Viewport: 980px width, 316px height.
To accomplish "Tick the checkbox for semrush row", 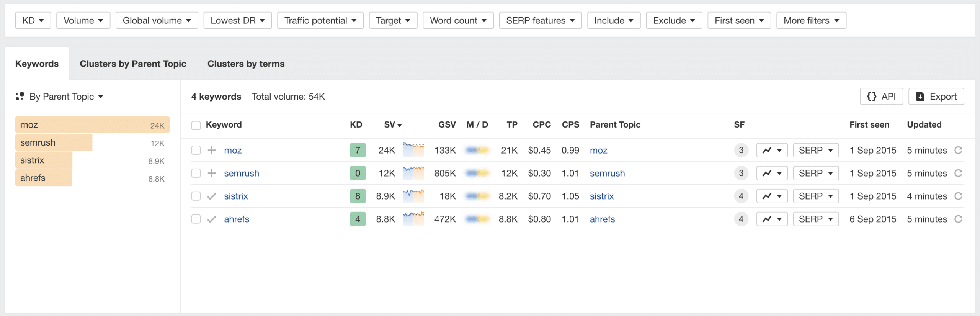I will 196,173.
